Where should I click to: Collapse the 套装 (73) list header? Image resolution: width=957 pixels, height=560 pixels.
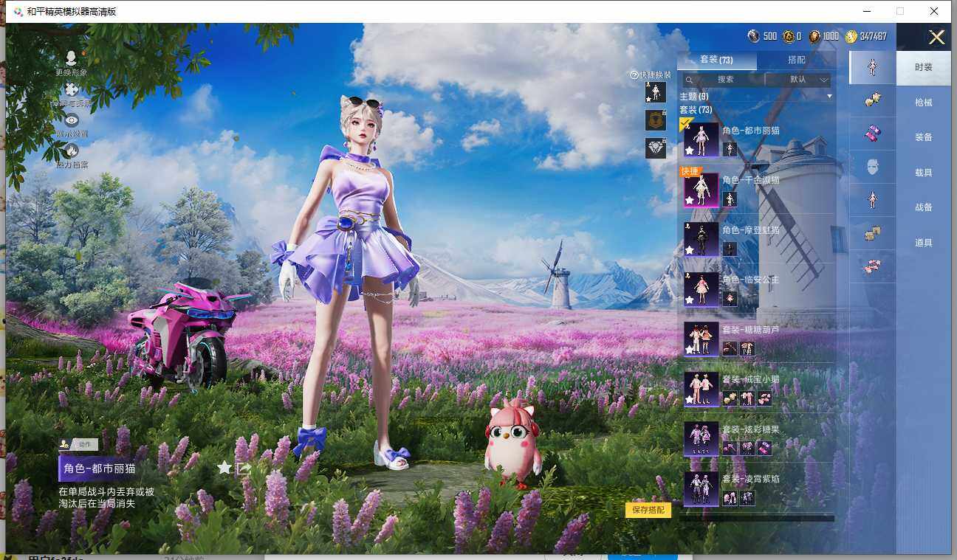coord(696,110)
